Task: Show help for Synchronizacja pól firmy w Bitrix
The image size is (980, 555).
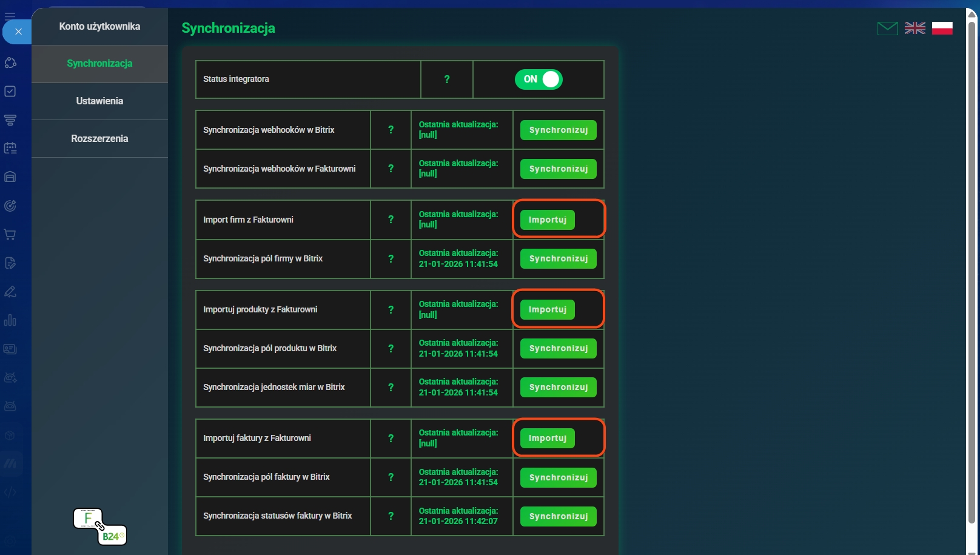Action: 391,258
